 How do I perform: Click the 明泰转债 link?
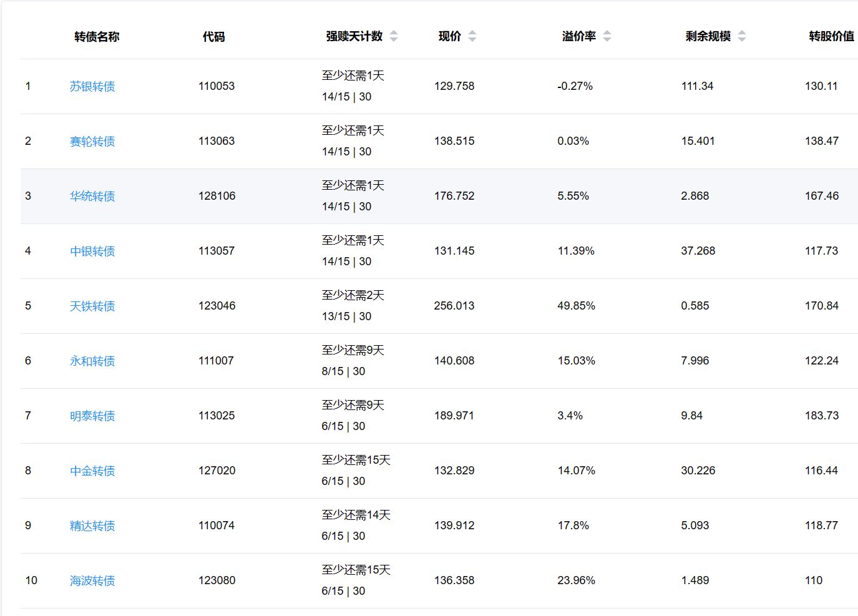(92, 416)
